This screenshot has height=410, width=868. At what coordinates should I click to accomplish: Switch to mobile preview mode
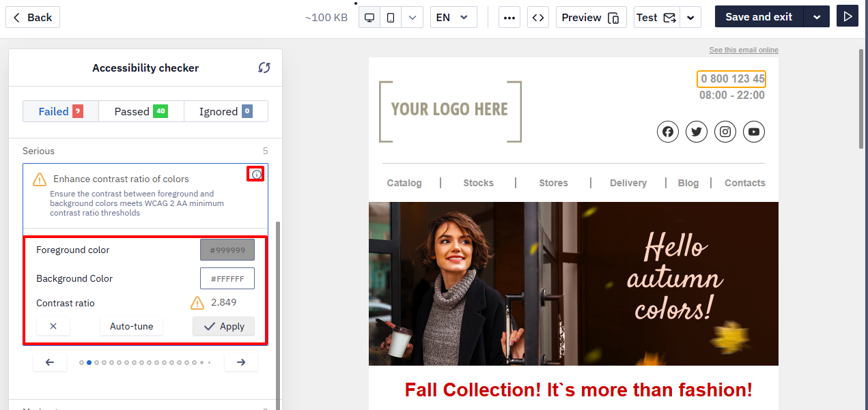point(391,17)
